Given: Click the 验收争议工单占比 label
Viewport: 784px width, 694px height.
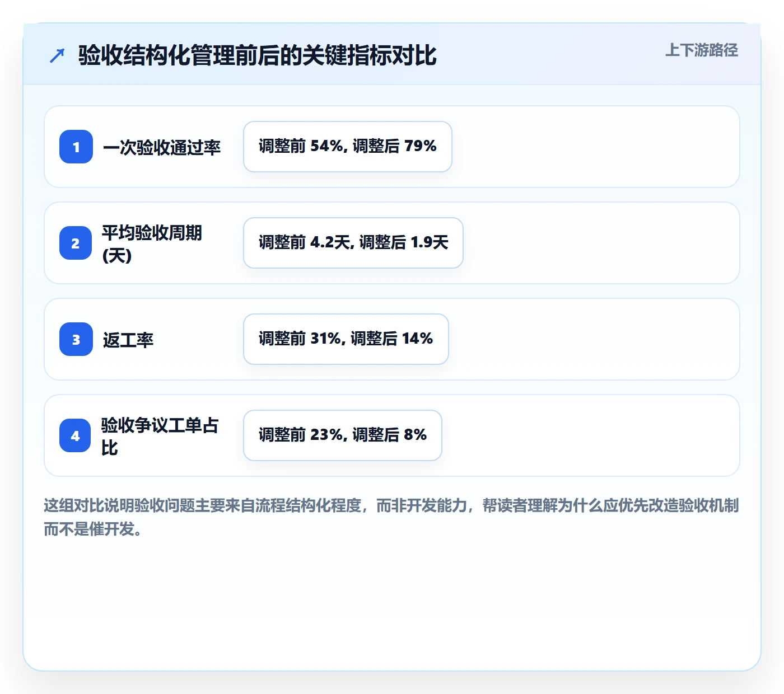Looking at the screenshot, I should coord(160,436).
